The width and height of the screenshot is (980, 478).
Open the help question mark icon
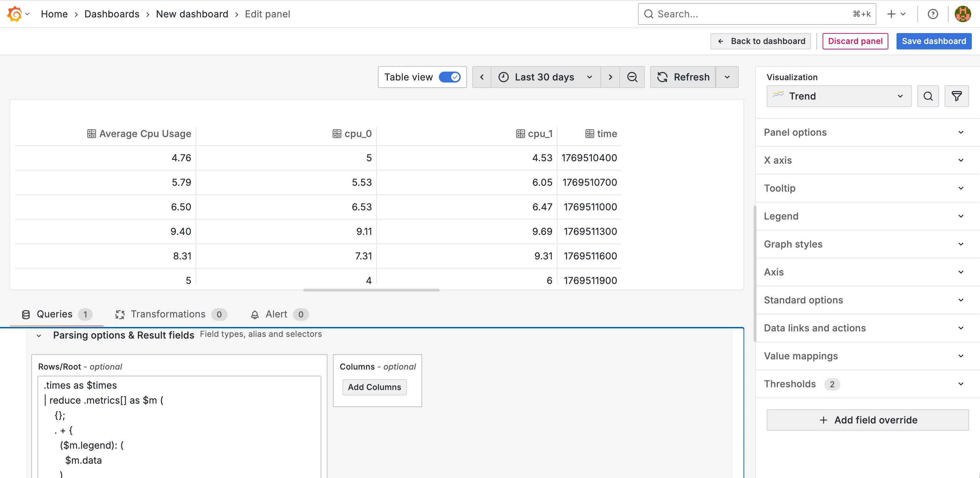click(932, 14)
